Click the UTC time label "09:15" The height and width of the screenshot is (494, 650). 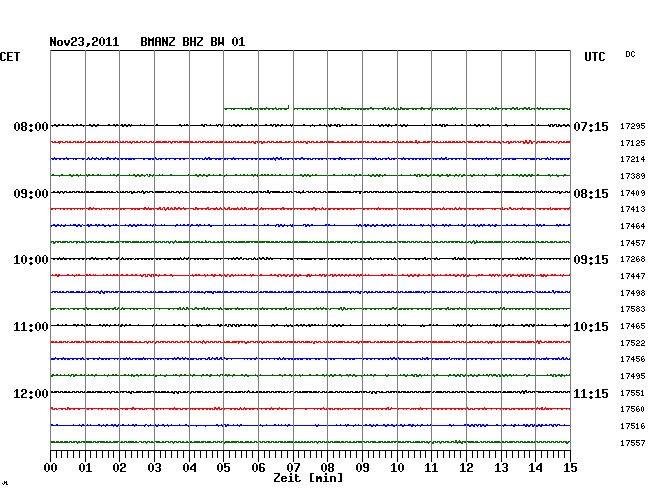[591, 260]
